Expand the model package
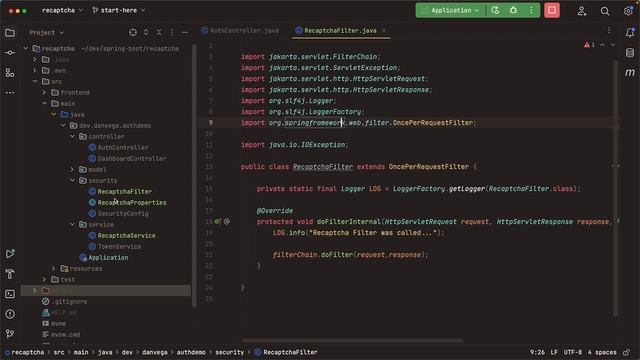Image resolution: width=640 pixels, height=360 pixels. [x=73, y=169]
